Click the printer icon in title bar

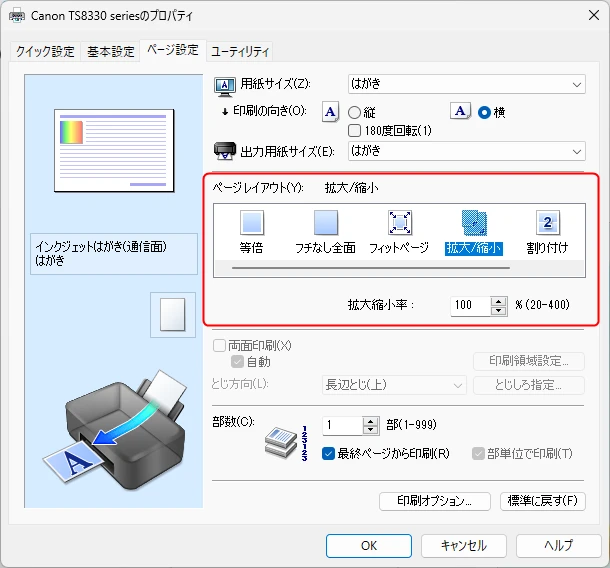pos(17,16)
